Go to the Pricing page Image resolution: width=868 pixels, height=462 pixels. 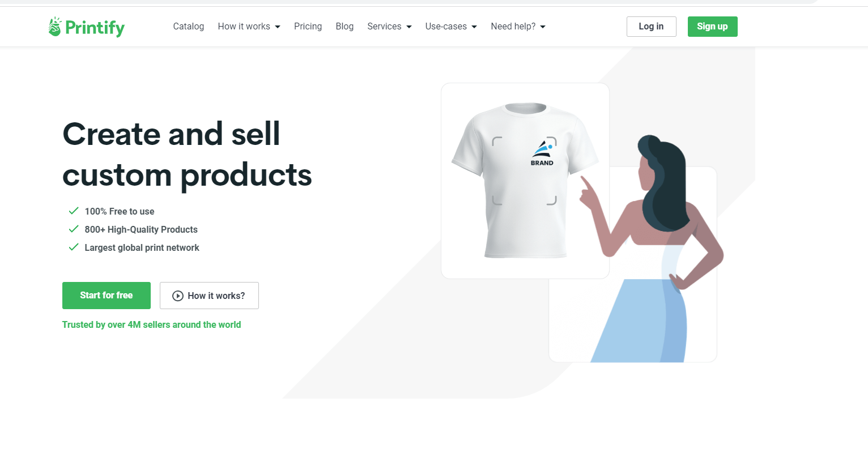coord(308,27)
